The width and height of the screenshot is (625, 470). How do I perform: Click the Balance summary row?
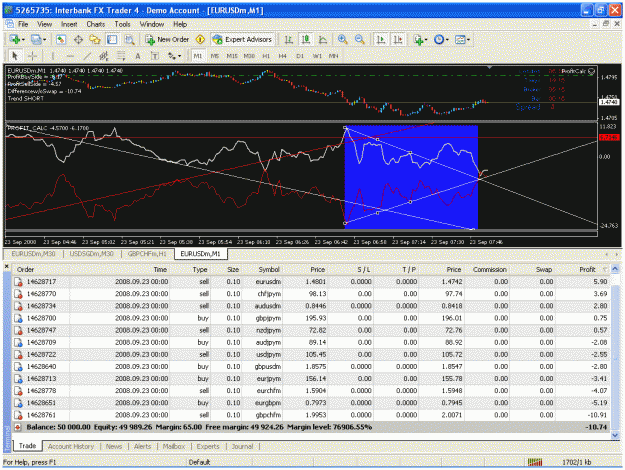pyautogui.click(x=311, y=427)
